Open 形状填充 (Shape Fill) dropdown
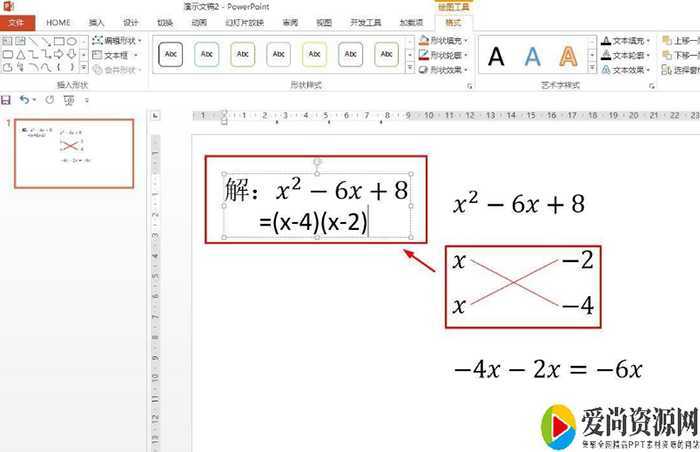 pyautogui.click(x=440, y=41)
